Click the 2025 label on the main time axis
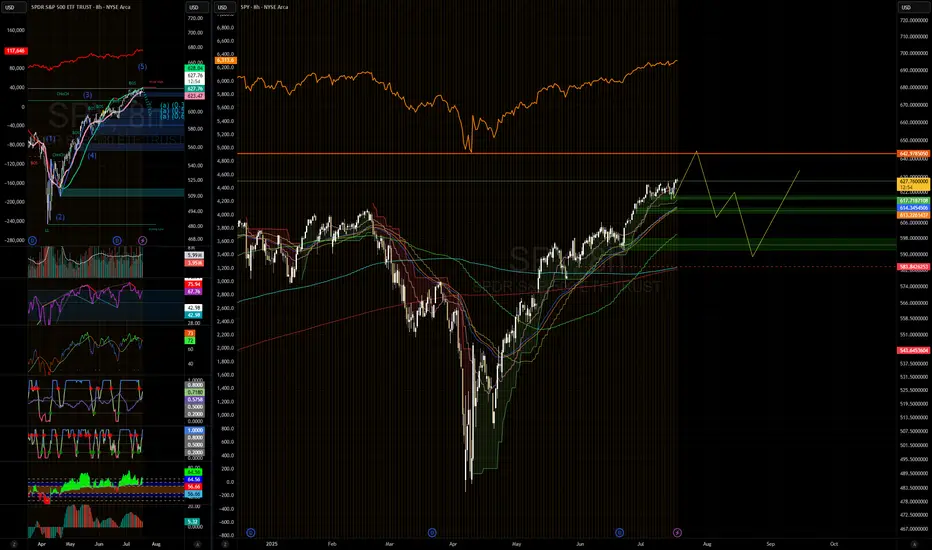932x550 pixels. pos(272,543)
